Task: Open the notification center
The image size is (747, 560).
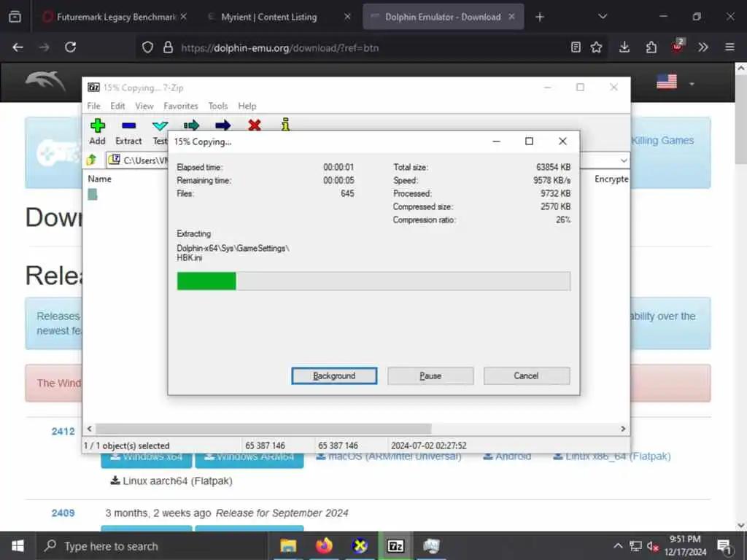Action: 724,546
